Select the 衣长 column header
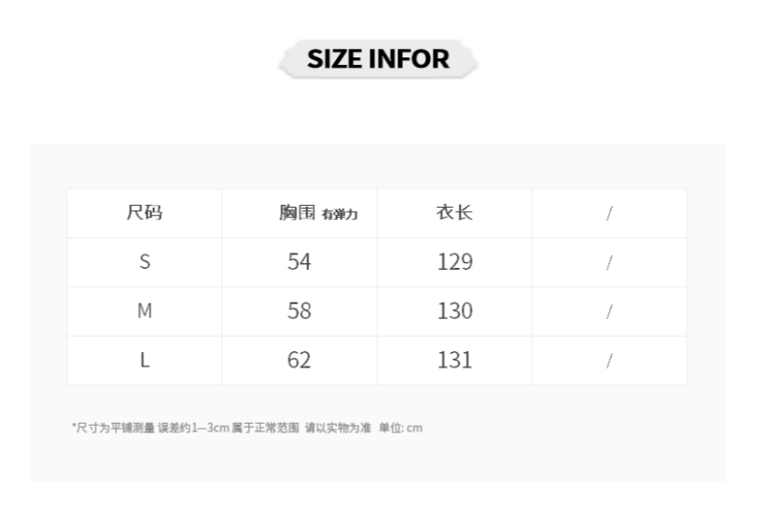The image size is (766, 532). click(455, 212)
